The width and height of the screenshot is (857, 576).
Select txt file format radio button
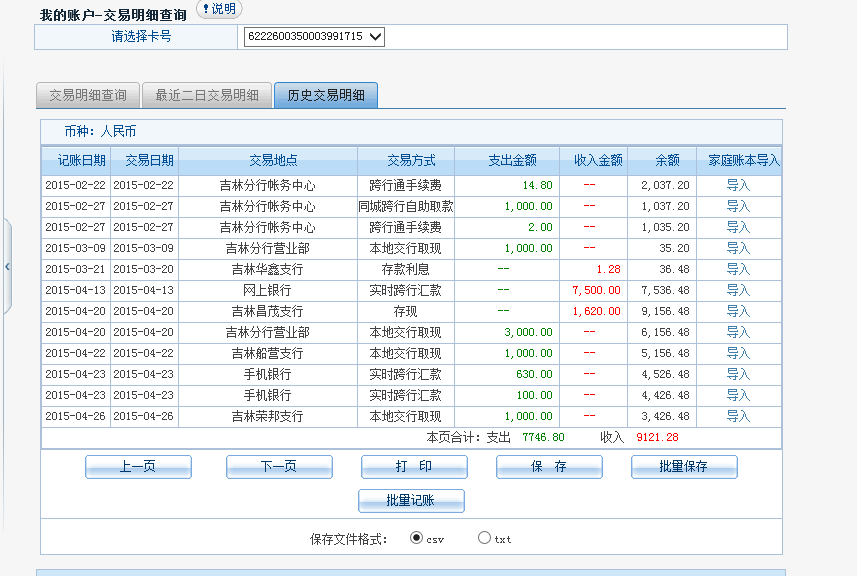485,538
